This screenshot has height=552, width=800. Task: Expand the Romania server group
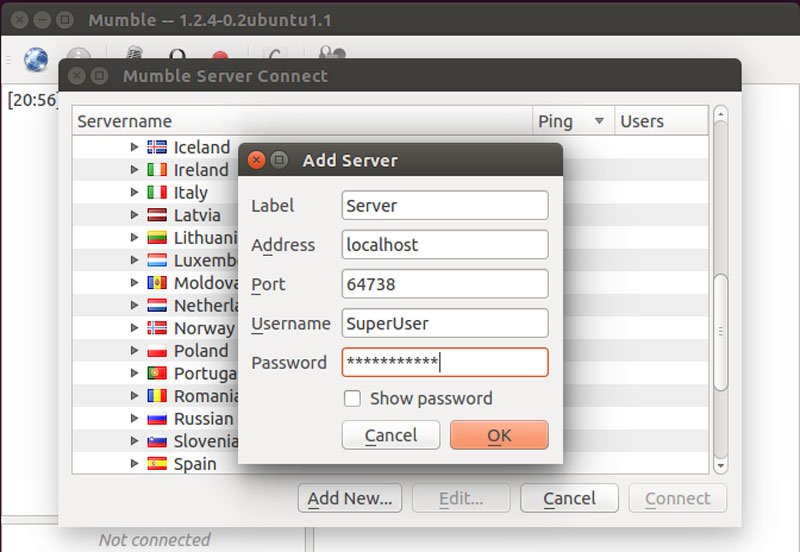click(x=134, y=395)
